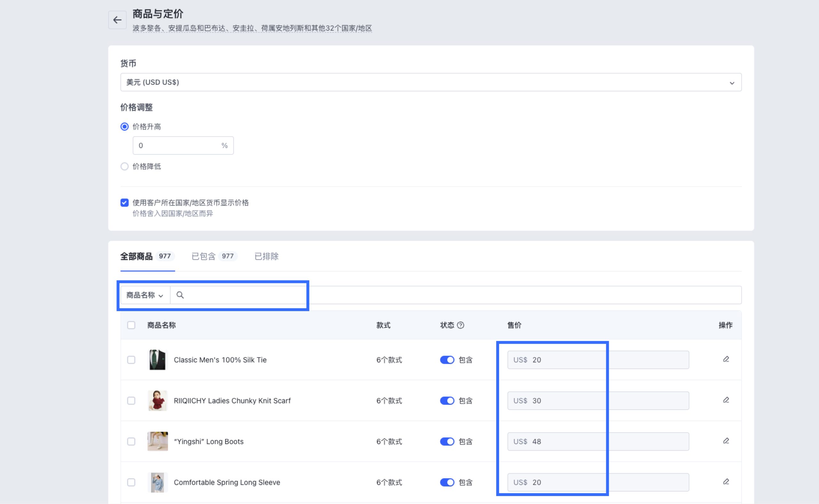Click the price increase percentage field
Screen dimensions: 819x504
[177, 146]
